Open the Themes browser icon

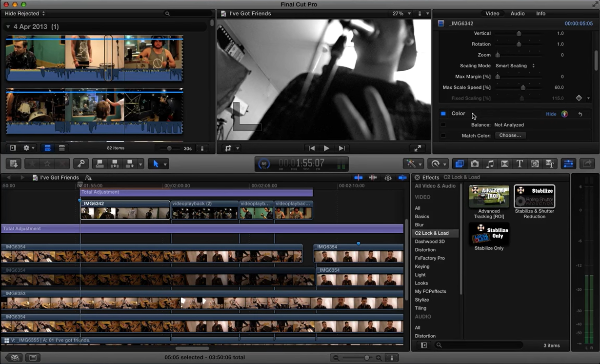(x=550, y=164)
